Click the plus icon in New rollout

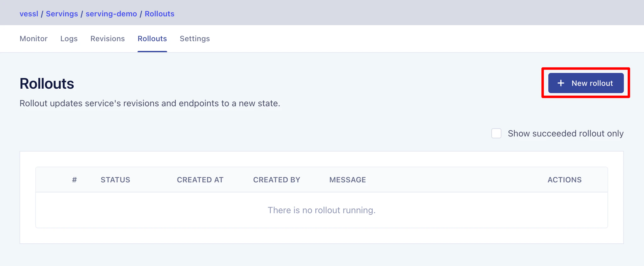561,83
